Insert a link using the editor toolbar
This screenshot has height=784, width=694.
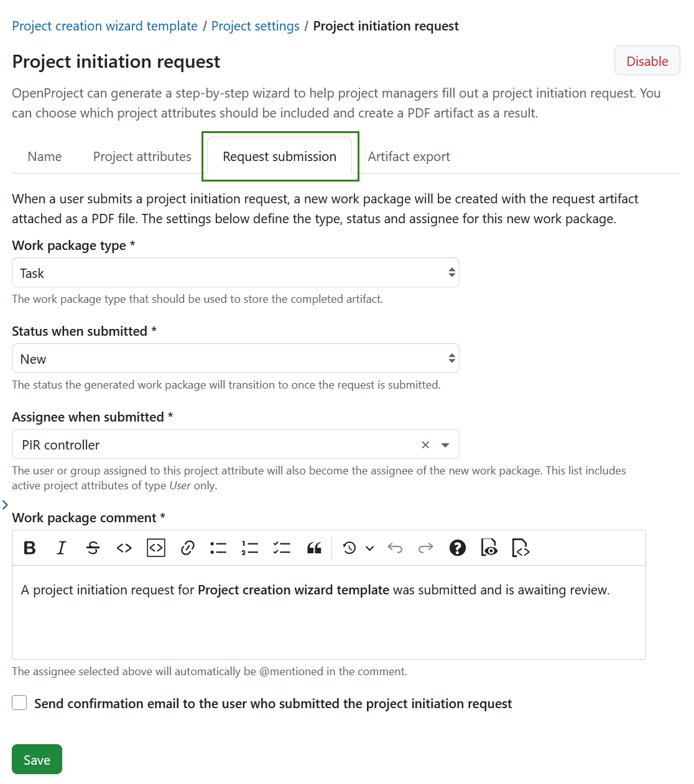point(187,548)
